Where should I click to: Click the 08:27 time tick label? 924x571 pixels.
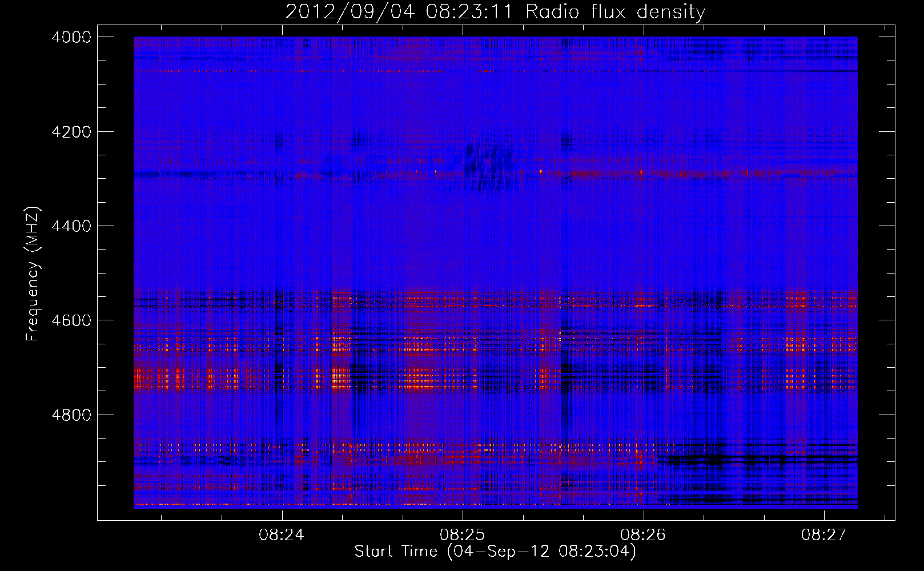pos(824,535)
